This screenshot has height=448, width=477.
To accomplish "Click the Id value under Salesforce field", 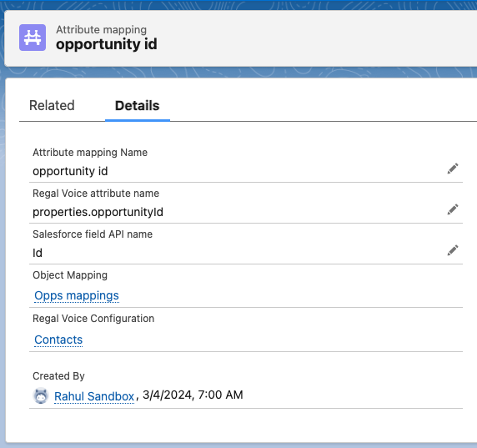I will [x=38, y=253].
